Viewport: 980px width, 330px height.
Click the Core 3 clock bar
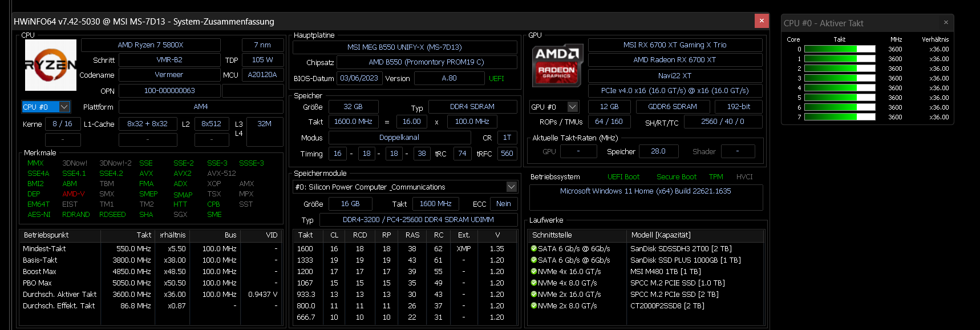coord(840,78)
